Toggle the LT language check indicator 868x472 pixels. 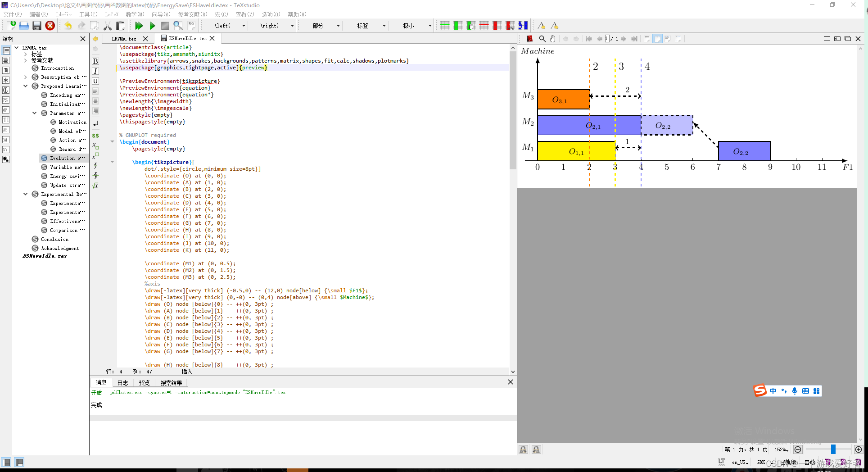(722, 462)
